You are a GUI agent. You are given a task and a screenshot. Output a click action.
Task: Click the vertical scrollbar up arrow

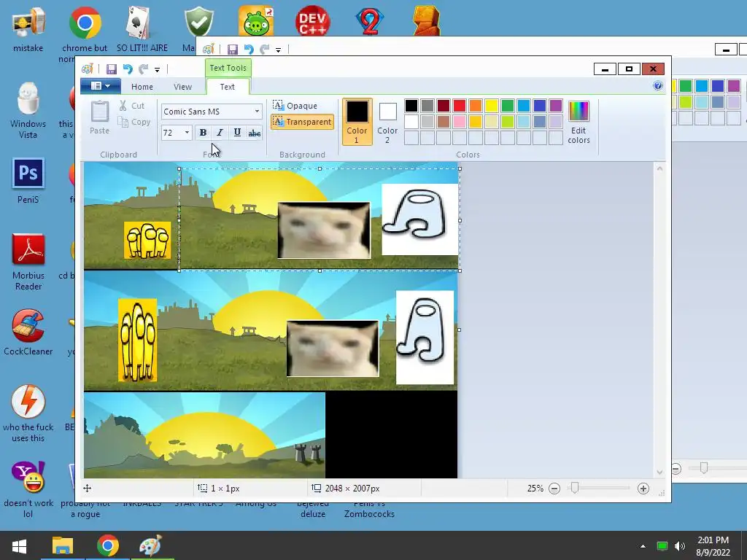pos(659,168)
